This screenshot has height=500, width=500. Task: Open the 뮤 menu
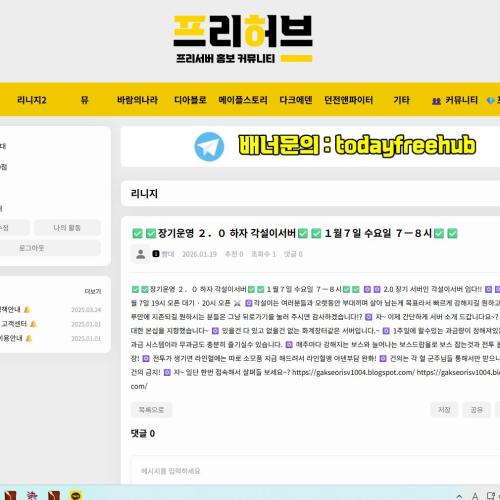(85, 100)
